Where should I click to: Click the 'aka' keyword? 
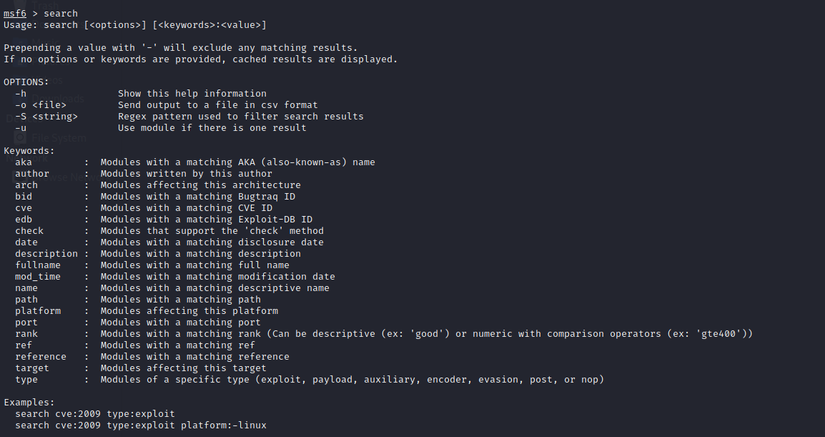click(x=24, y=162)
